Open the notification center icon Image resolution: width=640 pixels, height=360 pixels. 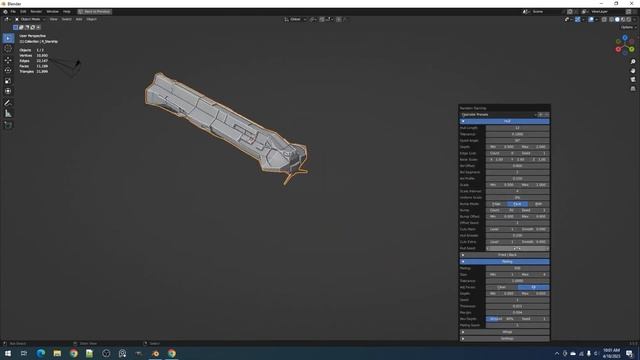point(629,353)
